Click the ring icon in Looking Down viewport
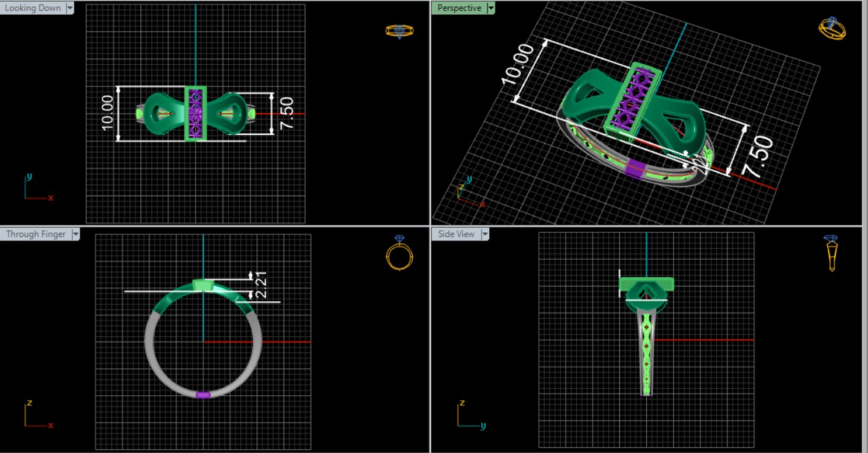Viewport: 868px width, 453px height. 399,31
